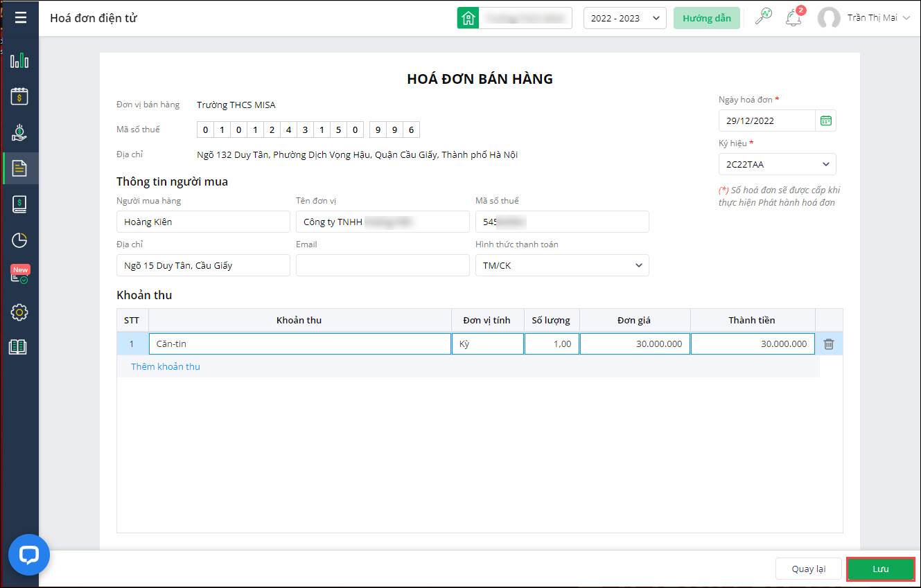Click the green home unit icon
Image resolution: width=921 pixels, height=588 pixels.
click(468, 18)
